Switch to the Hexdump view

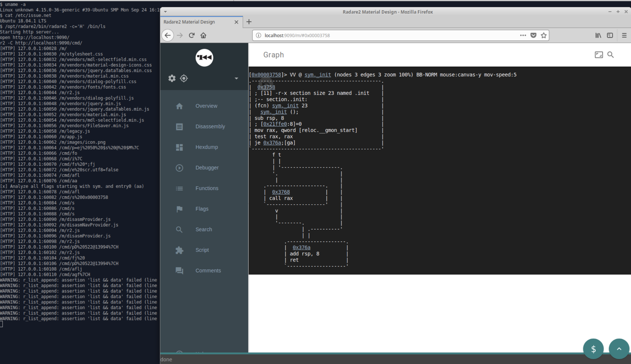point(206,147)
